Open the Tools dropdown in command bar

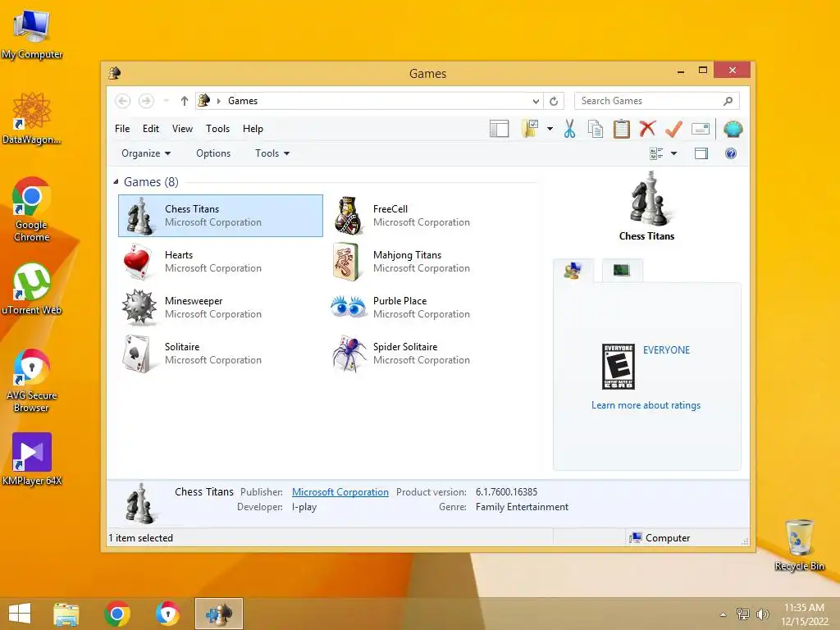tap(272, 153)
